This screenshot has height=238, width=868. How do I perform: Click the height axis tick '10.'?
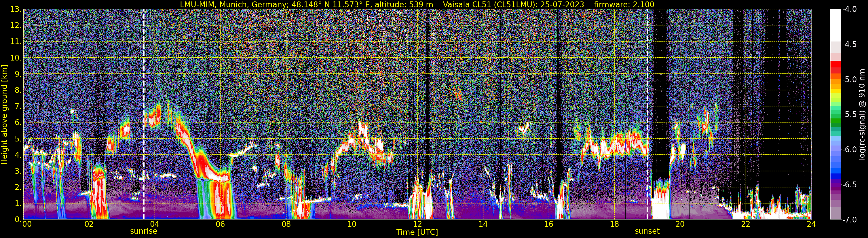pyautogui.click(x=16, y=58)
